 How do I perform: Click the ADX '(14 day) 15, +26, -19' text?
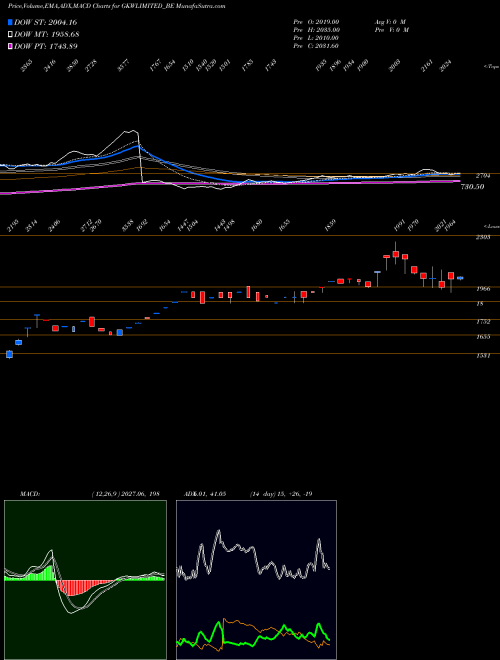point(281,494)
